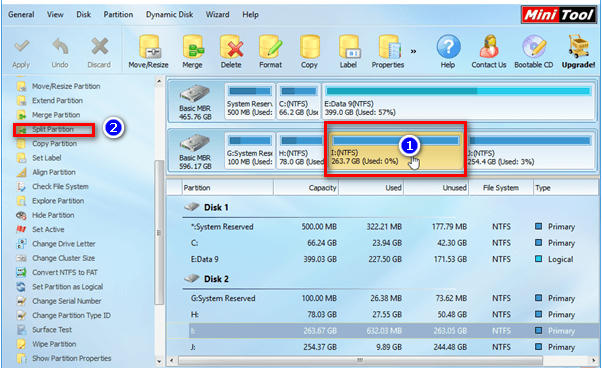Click the Set Partition as Logical icon
The height and width of the screenshot is (368, 602).
click(x=21, y=287)
